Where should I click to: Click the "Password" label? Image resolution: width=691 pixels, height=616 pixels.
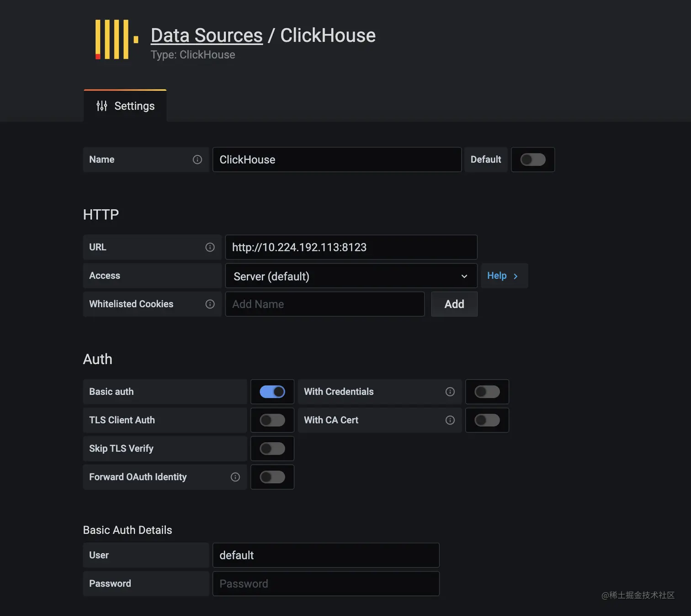(110, 584)
